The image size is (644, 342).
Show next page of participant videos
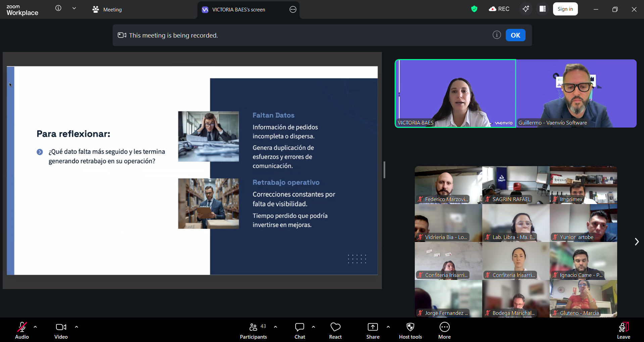[636, 242]
